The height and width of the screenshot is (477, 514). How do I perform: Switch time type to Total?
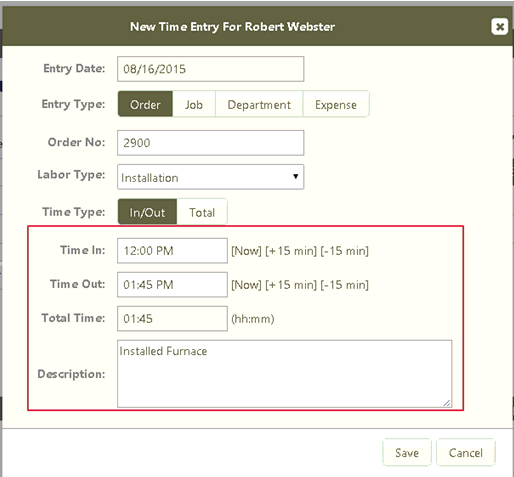[202, 212]
